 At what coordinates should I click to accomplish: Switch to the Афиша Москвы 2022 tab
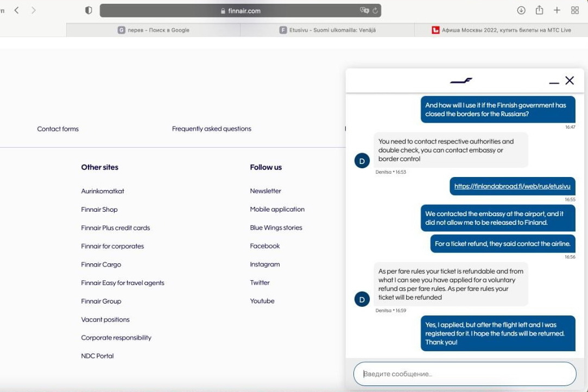pyautogui.click(x=501, y=30)
